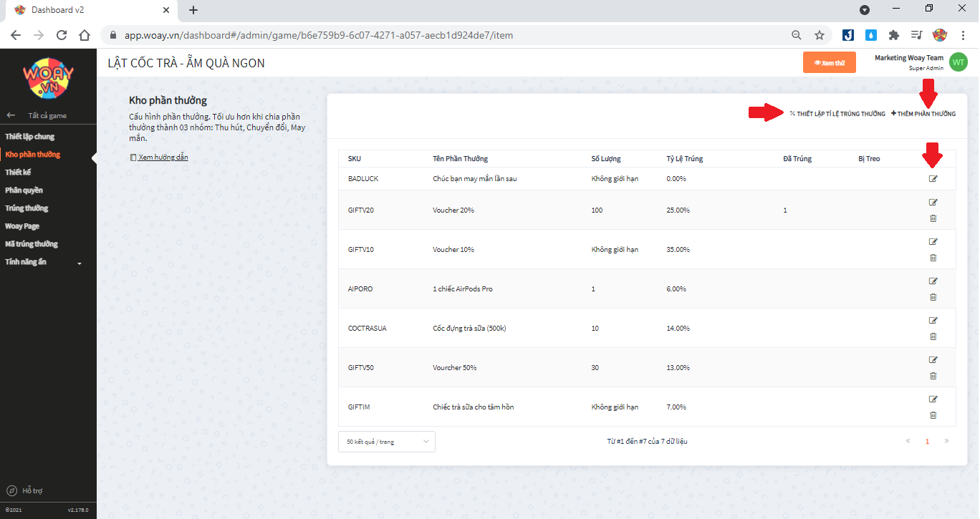Open the Extensions puzzle icon
This screenshot has width=980, height=519.
[893, 35]
